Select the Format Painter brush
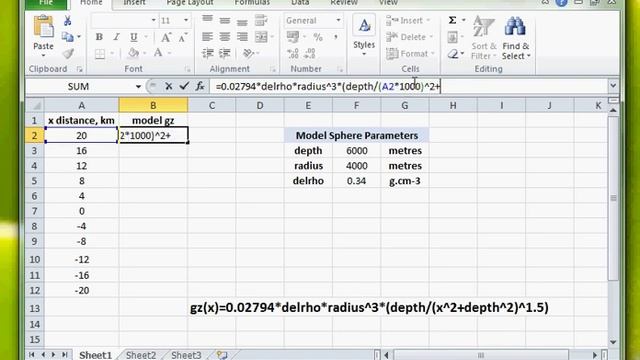Image resolution: width=640 pixels, height=360 pixels. coord(68,53)
